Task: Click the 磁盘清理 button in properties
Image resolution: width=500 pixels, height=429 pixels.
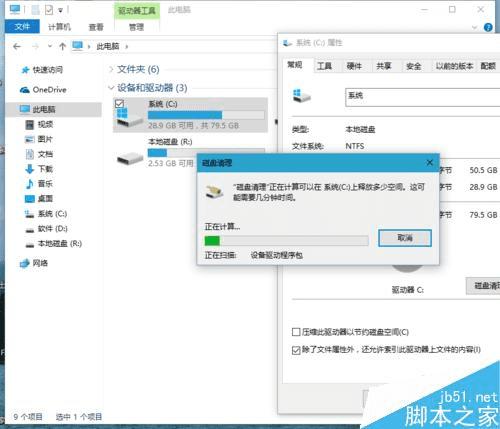Action: (x=483, y=286)
